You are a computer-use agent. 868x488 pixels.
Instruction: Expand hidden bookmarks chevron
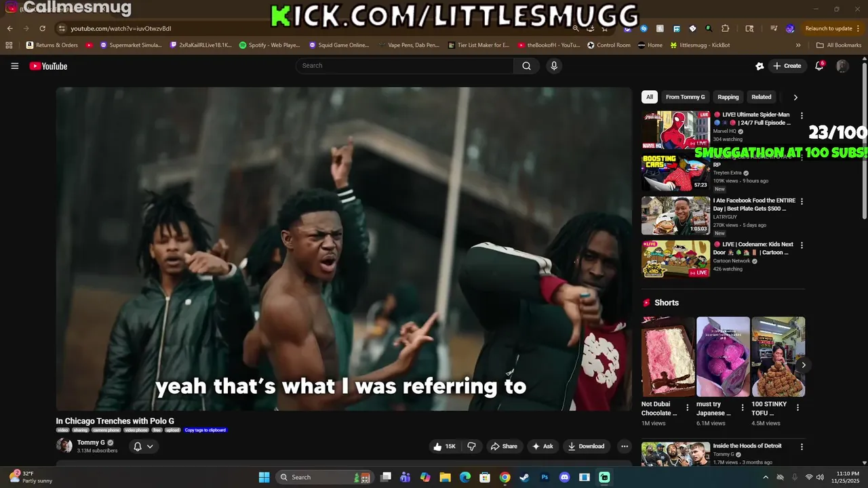(x=798, y=45)
